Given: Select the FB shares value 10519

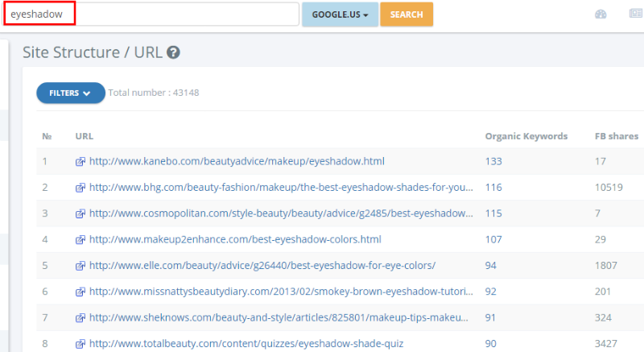Looking at the screenshot, I should [609, 188].
